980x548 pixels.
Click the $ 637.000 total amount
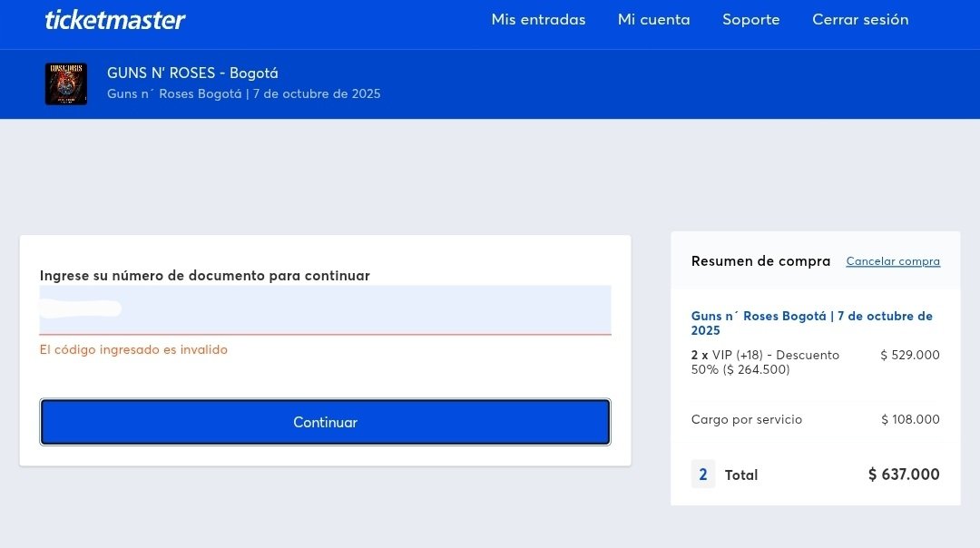click(x=904, y=475)
